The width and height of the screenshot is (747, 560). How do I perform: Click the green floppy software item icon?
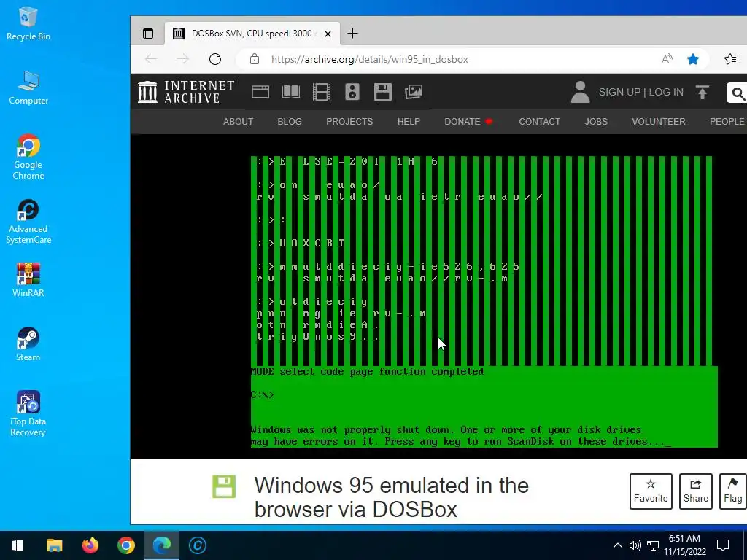(224, 486)
